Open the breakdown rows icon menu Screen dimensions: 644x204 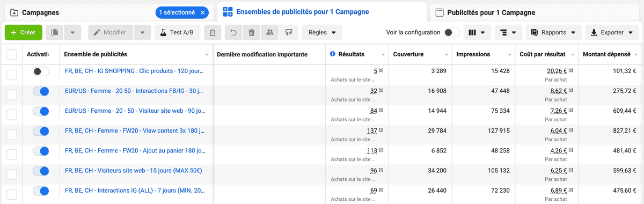pyautogui.click(x=508, y=33)
